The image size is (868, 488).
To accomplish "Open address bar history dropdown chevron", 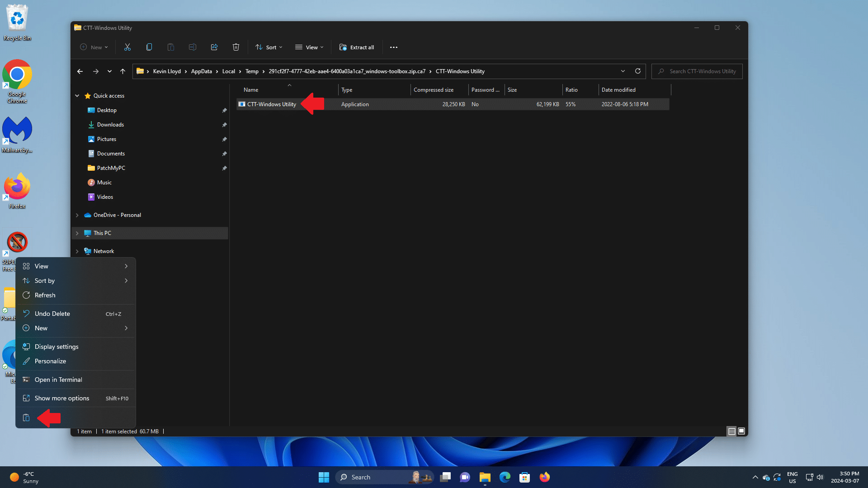I will click(x=623, y=71).
